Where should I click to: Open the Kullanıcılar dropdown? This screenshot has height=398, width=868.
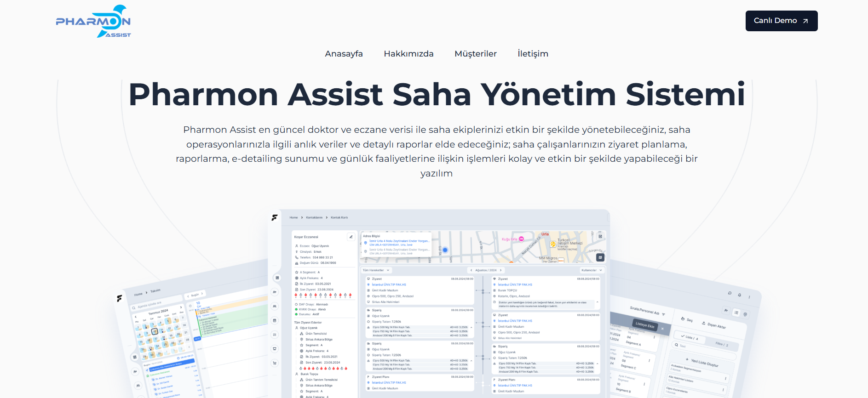pos(592,270)
